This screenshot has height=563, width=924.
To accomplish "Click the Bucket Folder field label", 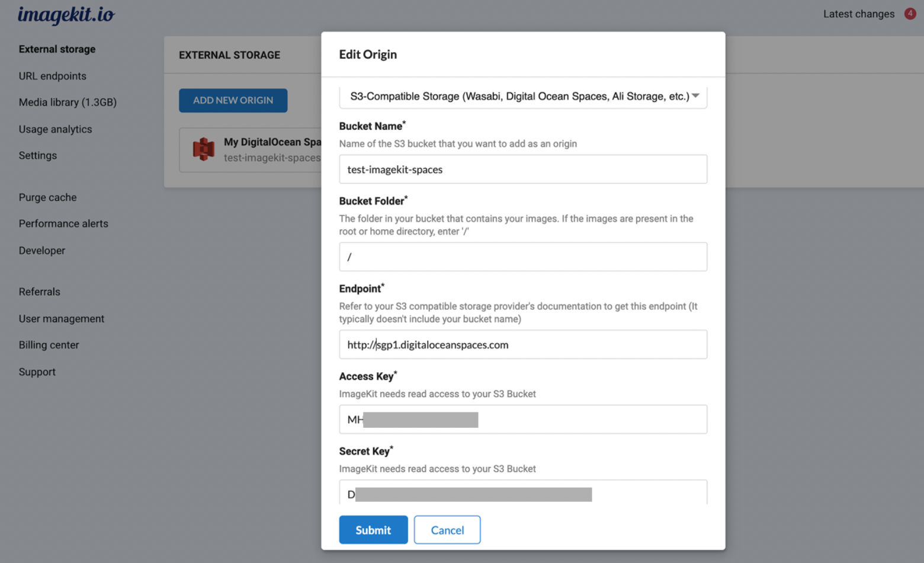I will 373,201.
